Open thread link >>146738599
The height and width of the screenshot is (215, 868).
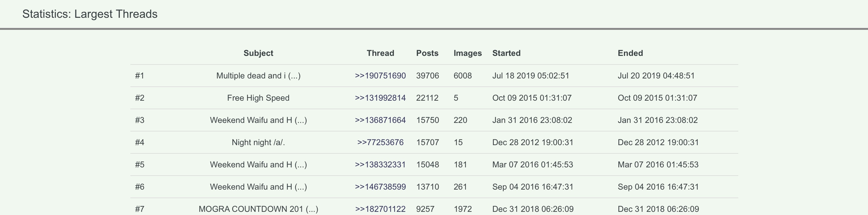click(380, 187)
